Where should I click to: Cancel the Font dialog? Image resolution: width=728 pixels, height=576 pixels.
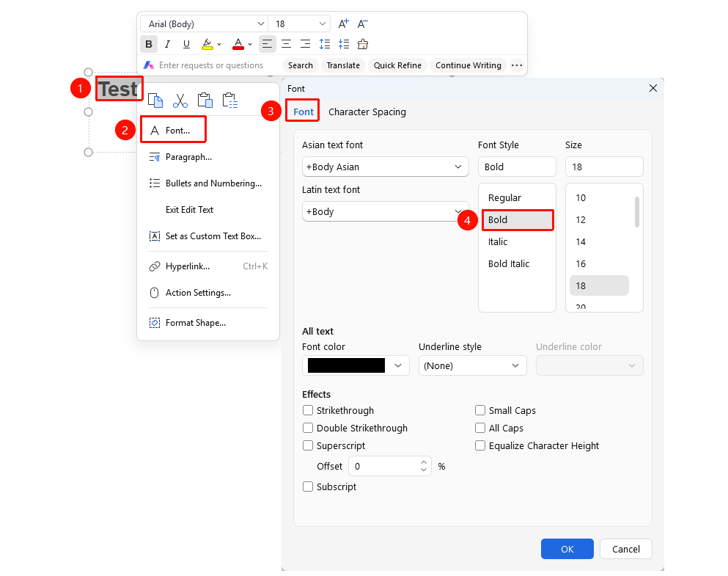(626, 549)
